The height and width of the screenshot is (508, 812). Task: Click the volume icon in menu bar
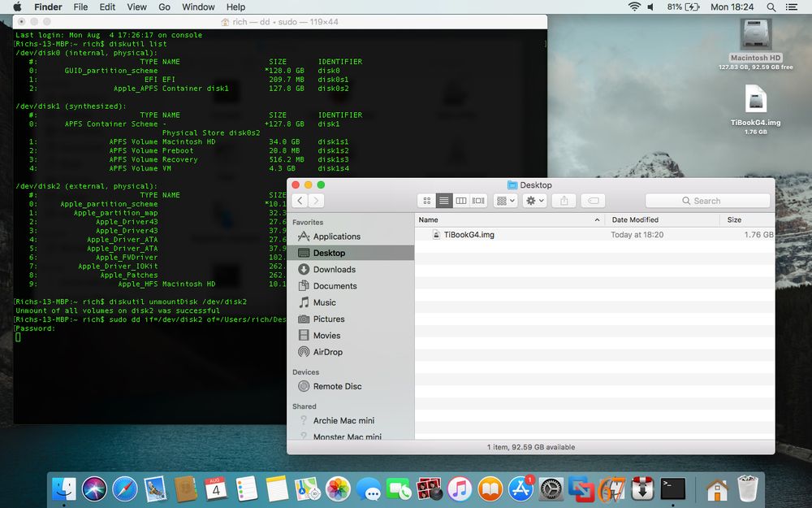pyautogui.click(x=651, y=7)
